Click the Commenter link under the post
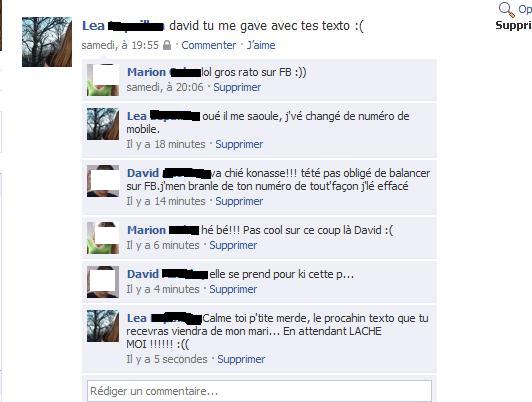532x402 pixels. (x=208, y=45)
